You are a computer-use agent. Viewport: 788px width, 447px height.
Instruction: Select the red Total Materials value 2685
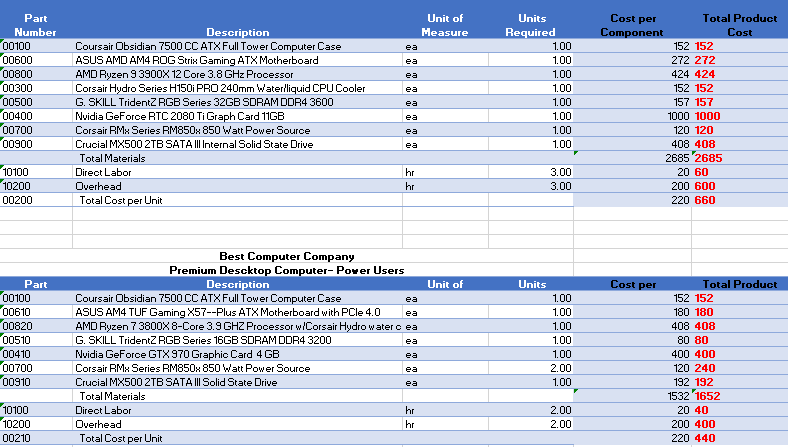click(708, 158)
